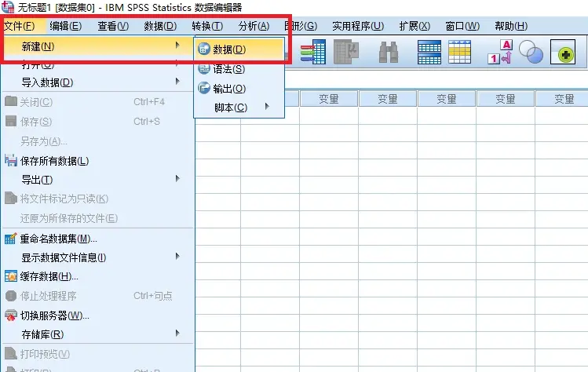Image resolution: width=588 pixels, height=372 pixels.
Task: Open the 查看(V) menu
Action: point(113,26)
